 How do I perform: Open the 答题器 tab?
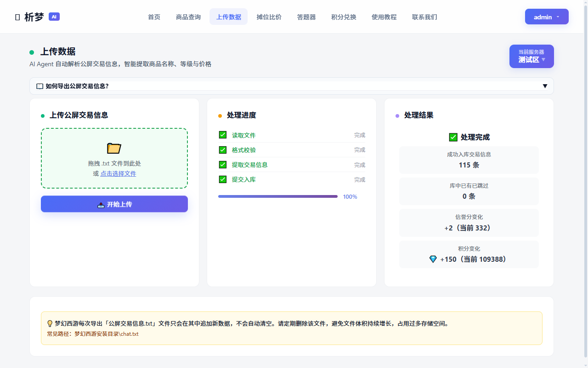[306, 17]
